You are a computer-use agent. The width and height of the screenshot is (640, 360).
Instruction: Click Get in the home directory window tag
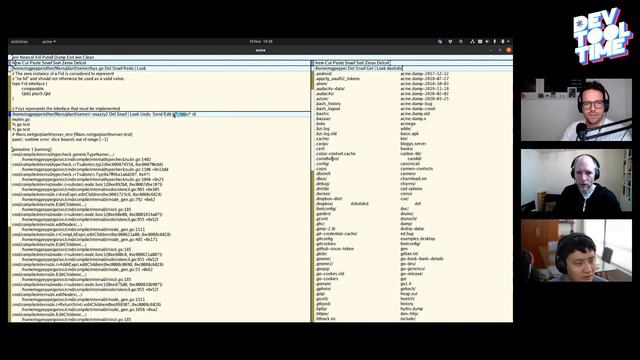[x=370, y=68]
